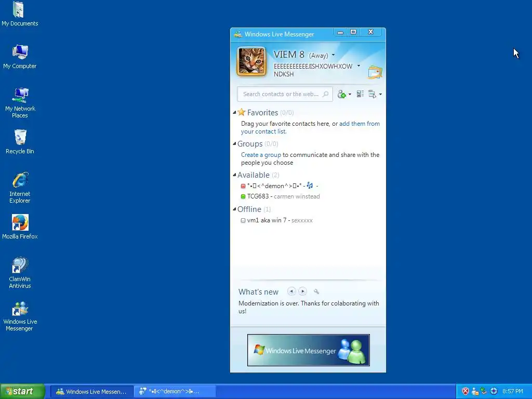Show previous What's new item
The image size is (532, 399).
tap(291, 291)
